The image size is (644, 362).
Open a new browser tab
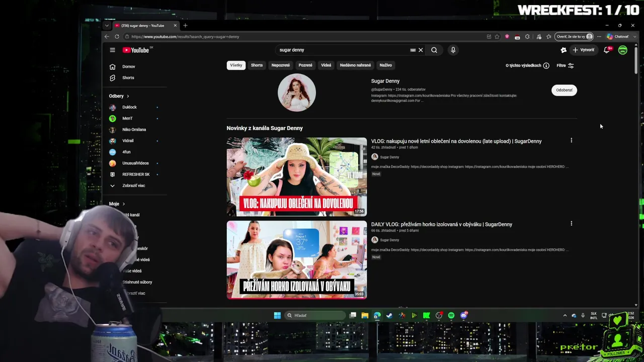185,25
